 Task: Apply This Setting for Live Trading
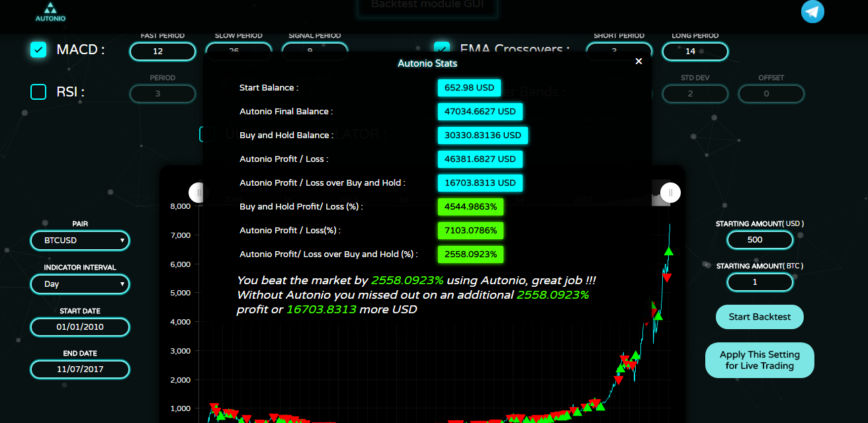click(759, 360)
